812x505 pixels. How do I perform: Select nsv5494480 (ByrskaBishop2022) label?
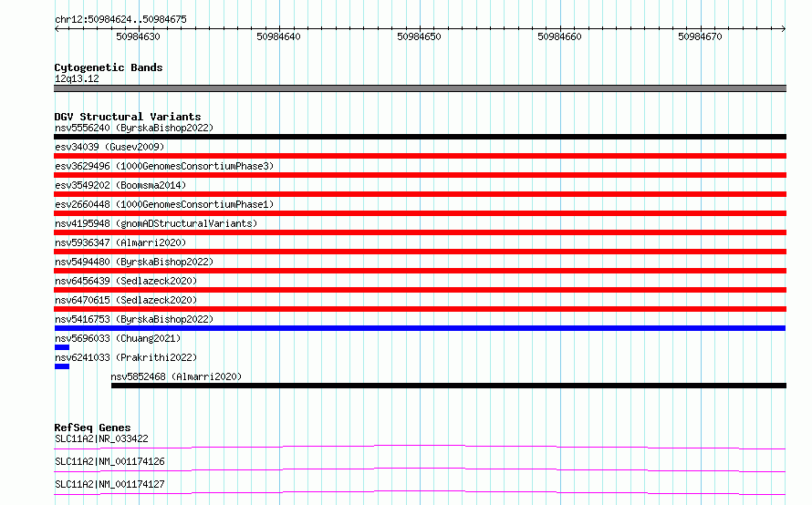pos(134,262)
